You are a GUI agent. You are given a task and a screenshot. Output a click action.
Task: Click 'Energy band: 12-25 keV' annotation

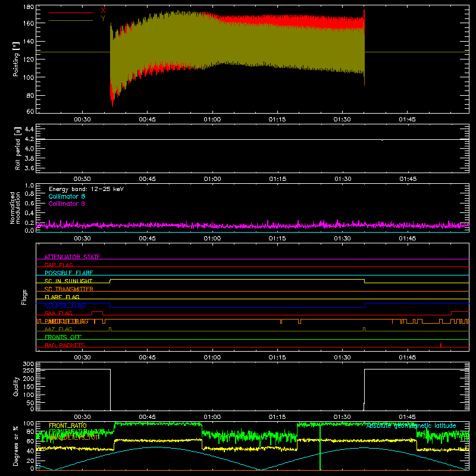coord(86,189)
